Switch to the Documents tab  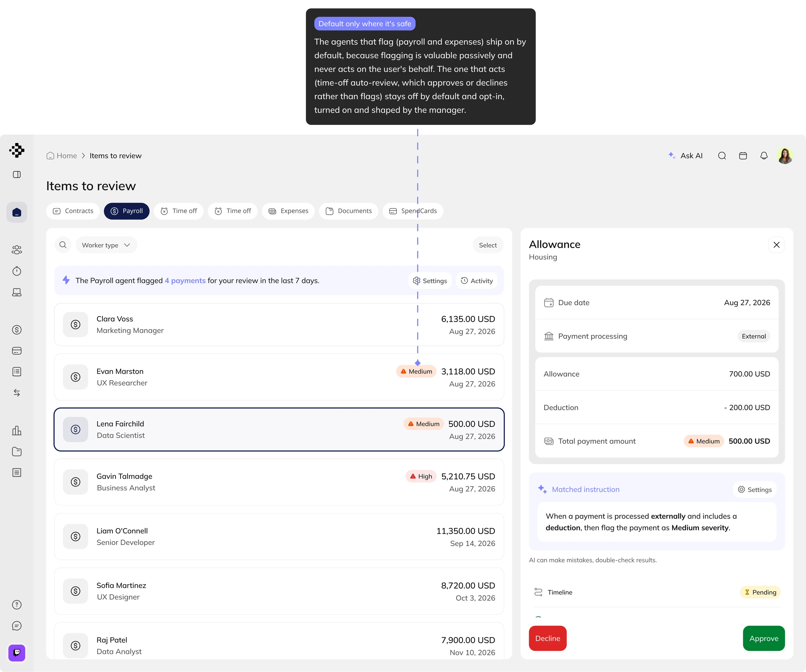[349, 211]
